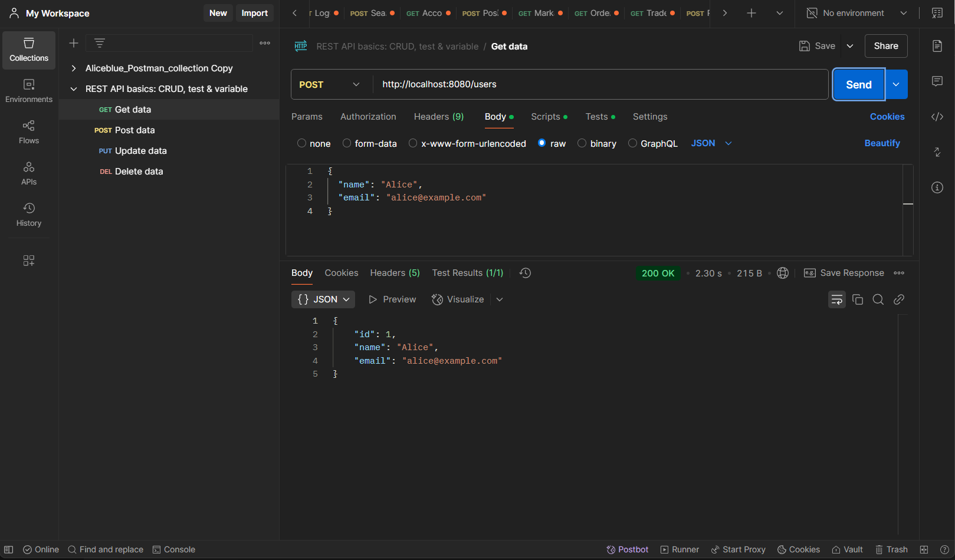Switch to the request Settings tab
Image resolution: width=955 pixels, height=560 pixels.
tap(650, 117)
